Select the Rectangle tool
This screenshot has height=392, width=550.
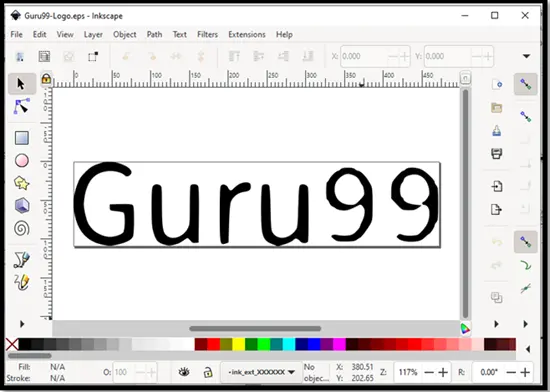pyautogui.click(x=22, y=138)
